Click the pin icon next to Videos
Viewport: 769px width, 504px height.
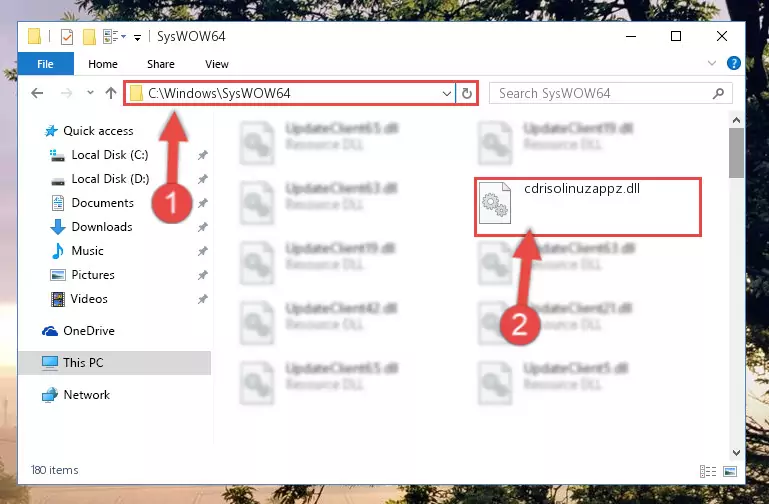[203, 299]
